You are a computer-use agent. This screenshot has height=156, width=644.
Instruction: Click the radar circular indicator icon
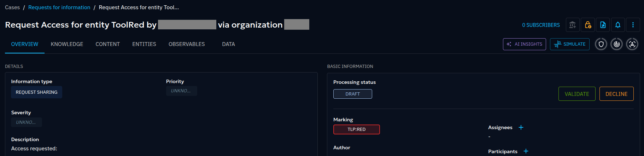tap(616, 44)
